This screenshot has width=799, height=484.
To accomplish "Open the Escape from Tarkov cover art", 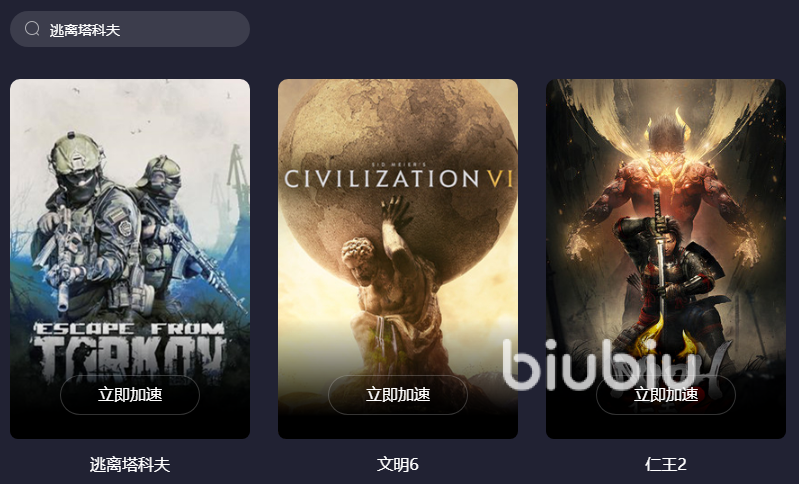I will pyautogui.click(x=130, y=259).
